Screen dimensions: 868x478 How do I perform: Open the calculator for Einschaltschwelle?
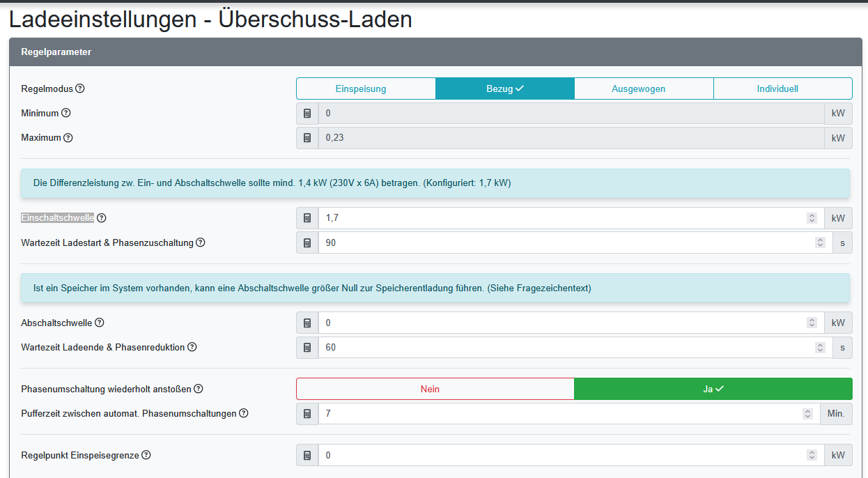pyautogui.click(x=307, y=217)
